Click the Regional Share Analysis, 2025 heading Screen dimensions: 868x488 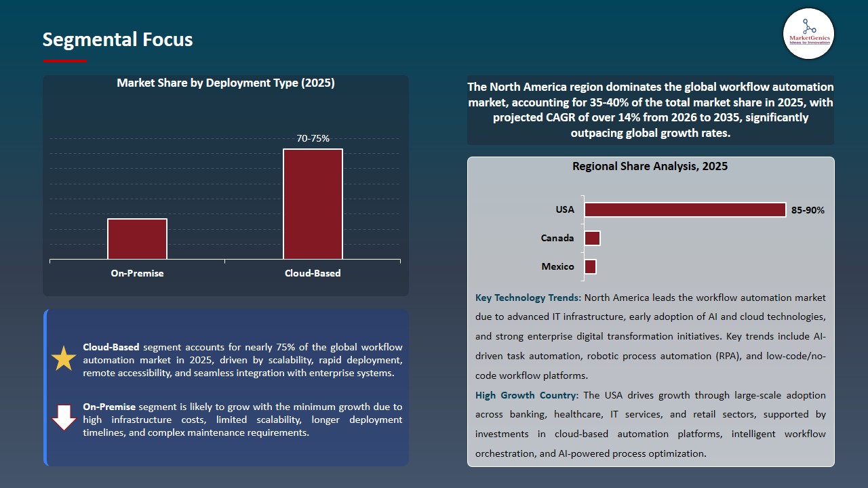[650, 167]
